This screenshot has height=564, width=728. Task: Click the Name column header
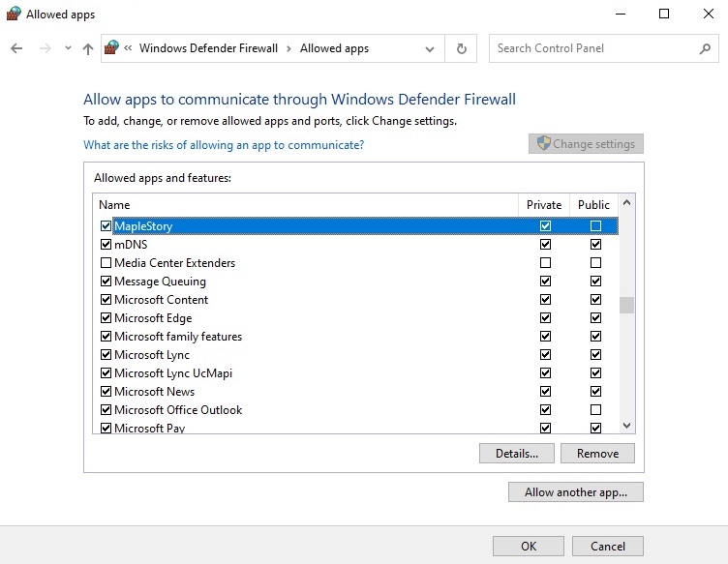[x=114, y=205]
